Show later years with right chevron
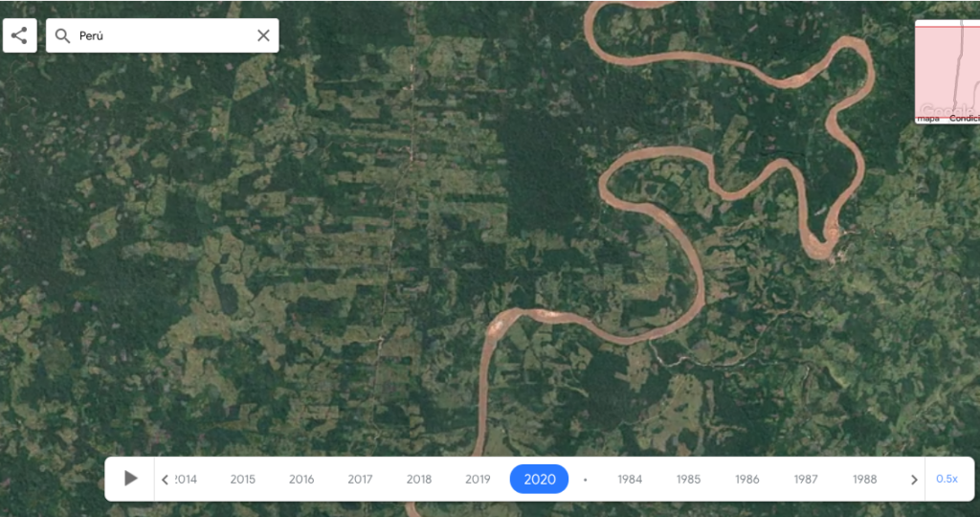 click(x=914, y=480)
